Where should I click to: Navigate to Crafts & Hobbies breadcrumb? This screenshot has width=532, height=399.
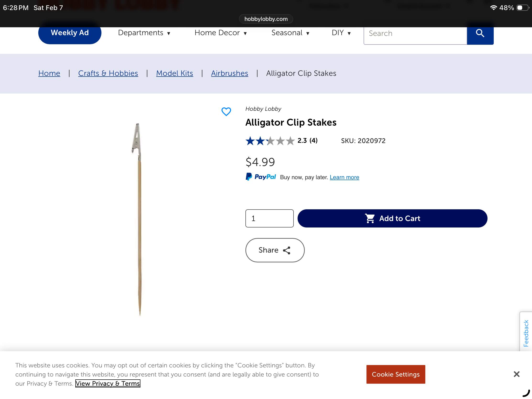pyautogui.click(x=108, y=73)
